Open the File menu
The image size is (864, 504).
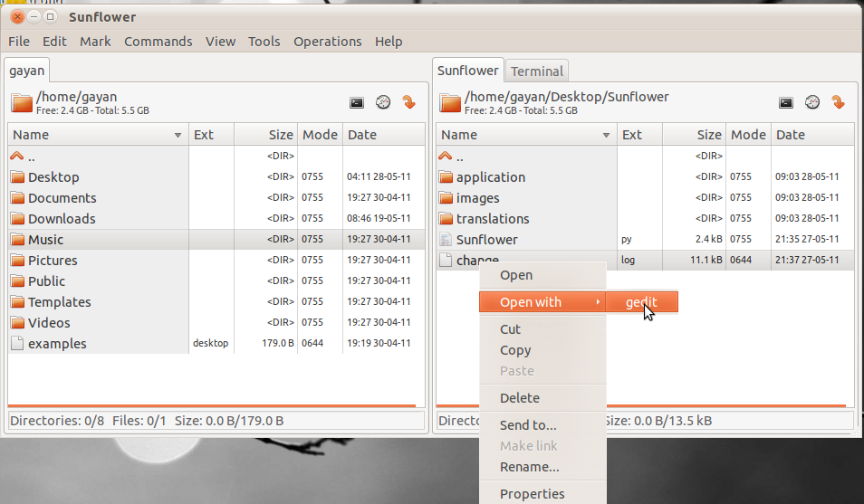pyautogui.click(x=19, y=42)
